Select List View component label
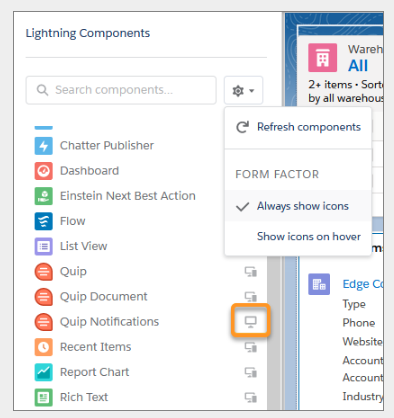Image resolution: width=394 pixels, height=418 pixels. 83,246
